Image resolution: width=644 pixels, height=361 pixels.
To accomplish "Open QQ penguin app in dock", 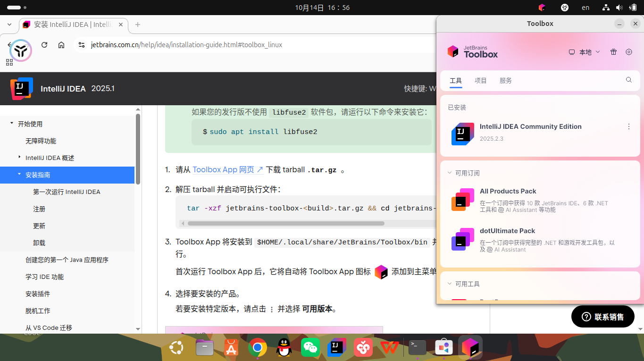I will point(284,348).
